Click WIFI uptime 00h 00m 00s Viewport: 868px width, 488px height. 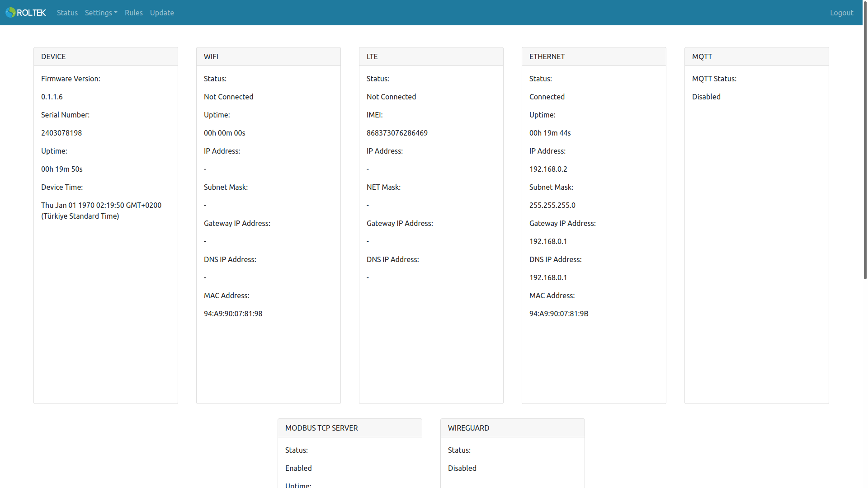(225, 133)
